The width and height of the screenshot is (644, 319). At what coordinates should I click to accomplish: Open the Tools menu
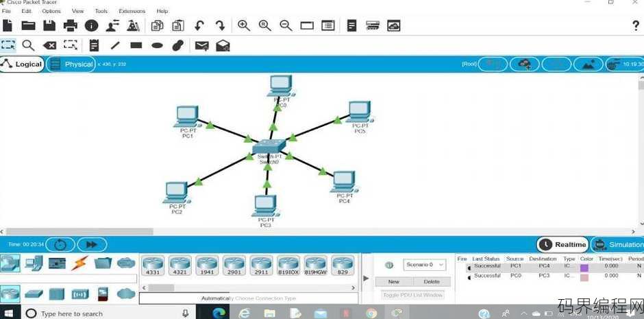click(x=101, y=11)
